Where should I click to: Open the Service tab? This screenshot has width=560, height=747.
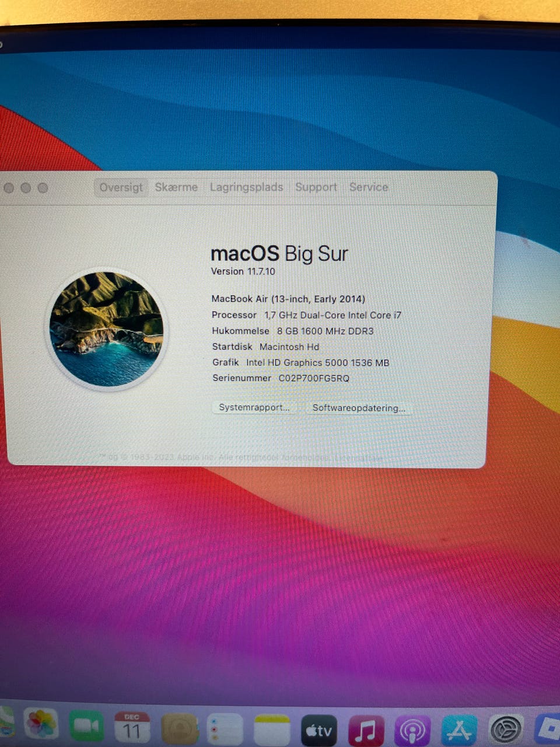pos(369,187)
